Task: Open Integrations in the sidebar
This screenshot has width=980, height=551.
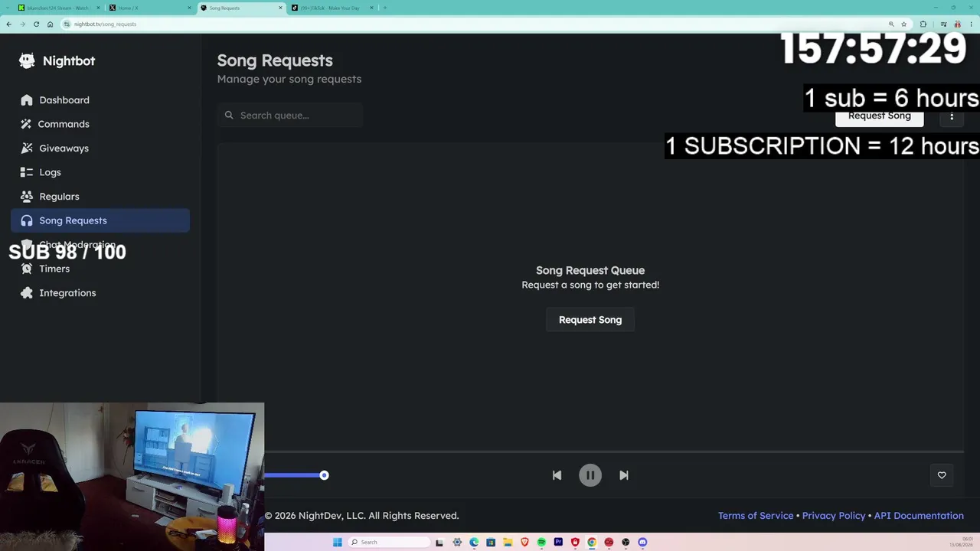Action: pyautogui.click(x=100, y=293)
